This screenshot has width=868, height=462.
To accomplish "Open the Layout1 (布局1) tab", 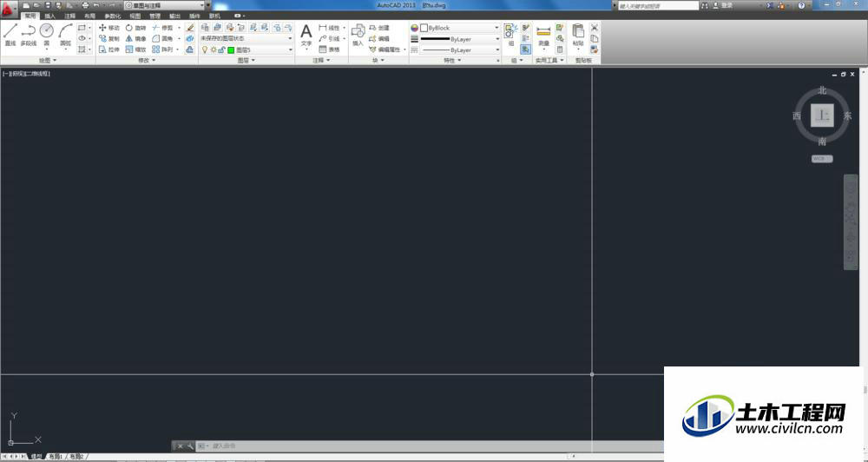I will (55, 457).
